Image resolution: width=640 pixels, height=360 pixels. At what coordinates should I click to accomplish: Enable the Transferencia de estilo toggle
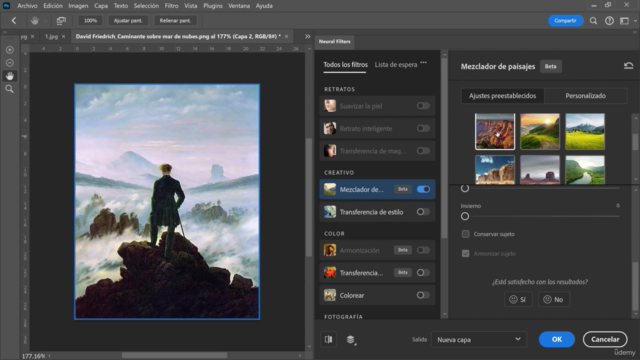click(423, 212)
